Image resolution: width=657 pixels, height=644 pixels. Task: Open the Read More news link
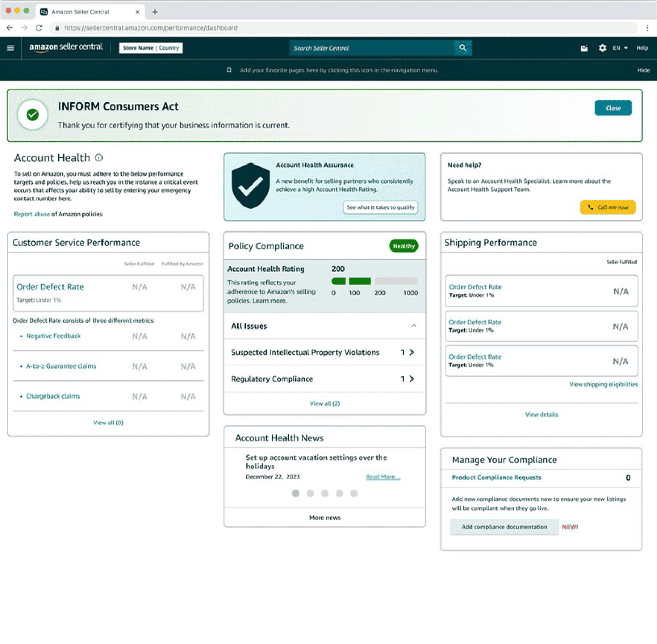point(383,477)
